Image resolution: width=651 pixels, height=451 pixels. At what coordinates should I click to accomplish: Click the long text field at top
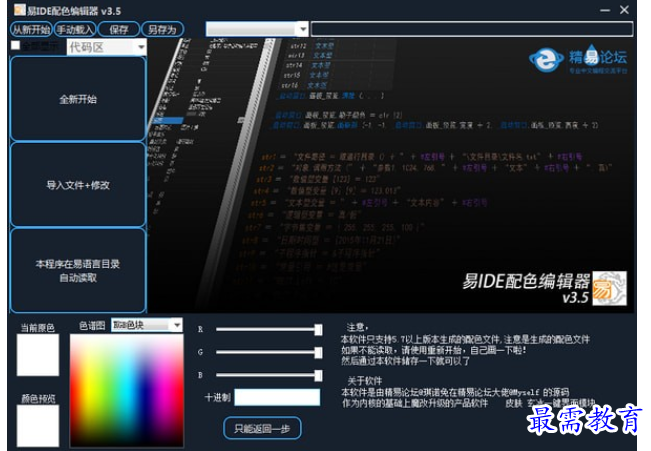pyautogui.click(x=472, y=29)
